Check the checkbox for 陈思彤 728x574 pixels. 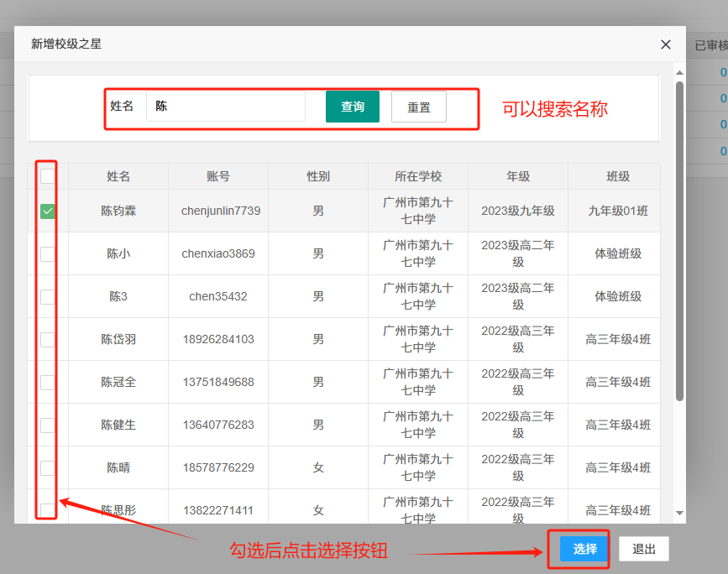click(x=47, y=510)
